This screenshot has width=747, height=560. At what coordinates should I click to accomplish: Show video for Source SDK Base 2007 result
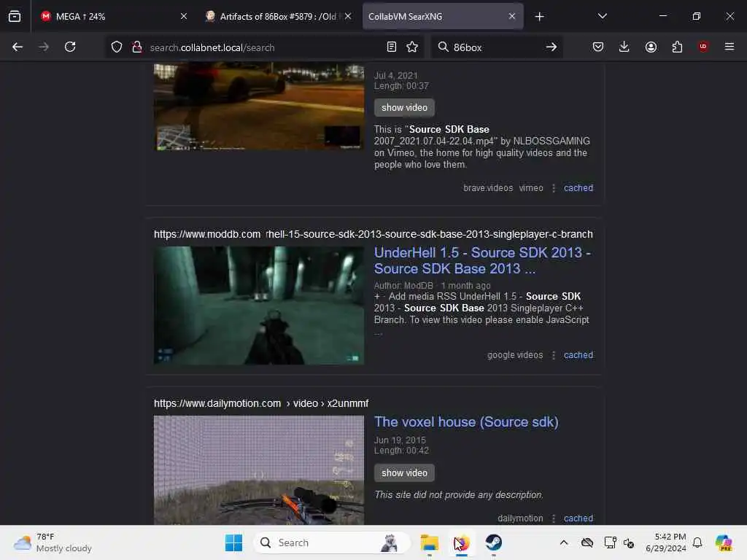(x=404, y=108)
